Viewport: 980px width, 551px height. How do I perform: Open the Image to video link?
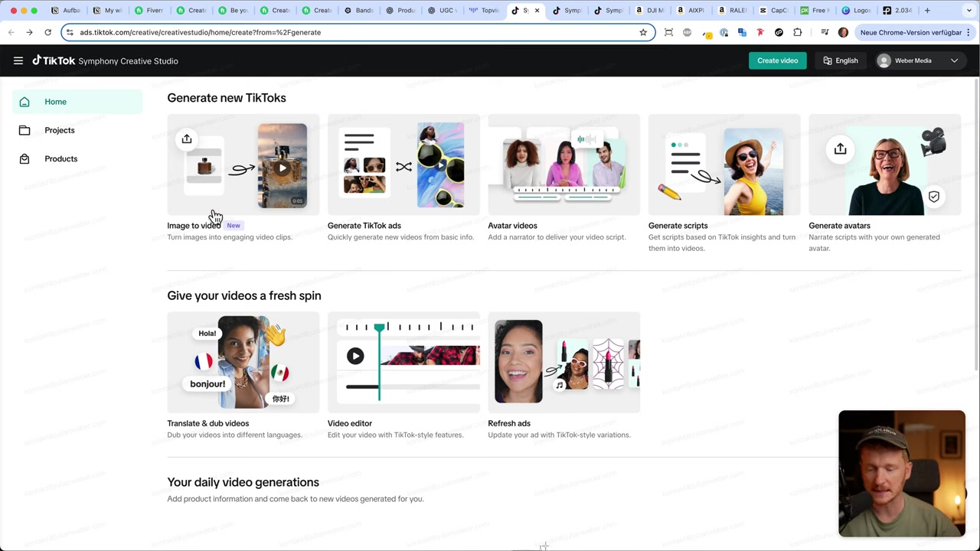click(194, 226)
